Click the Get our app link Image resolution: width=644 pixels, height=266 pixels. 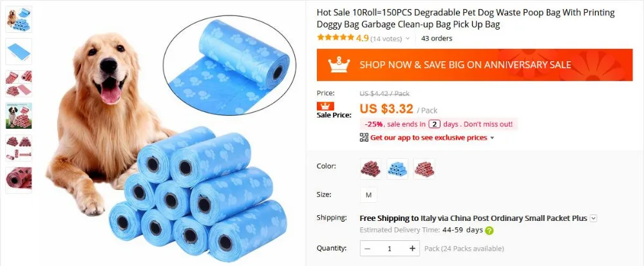[x=429, y=138]
